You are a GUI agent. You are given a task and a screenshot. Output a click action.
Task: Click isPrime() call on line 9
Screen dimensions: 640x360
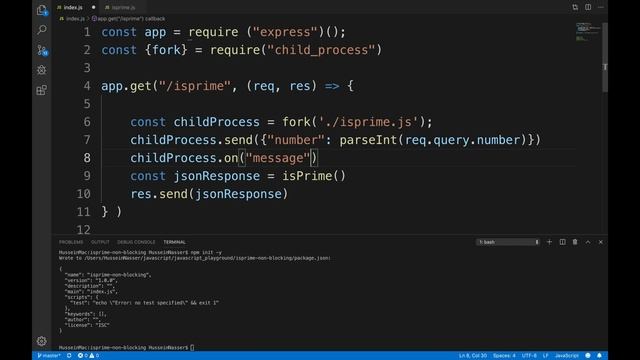[x=314, y=176]
